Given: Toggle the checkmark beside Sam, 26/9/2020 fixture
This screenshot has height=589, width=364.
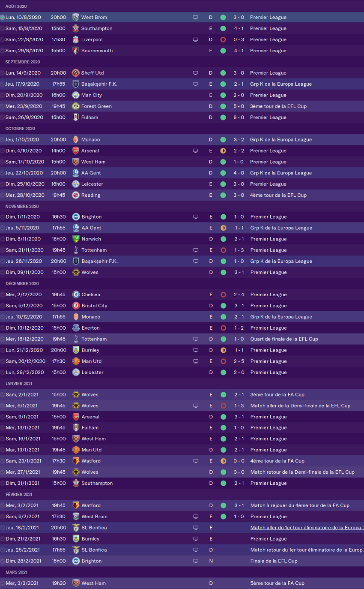Looking at the screenshot, I should click(3, 117).
